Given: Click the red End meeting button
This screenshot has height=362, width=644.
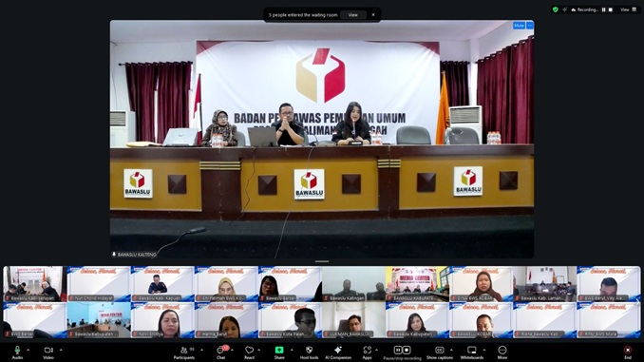Looking at the screenshot, I should (628, 352).
